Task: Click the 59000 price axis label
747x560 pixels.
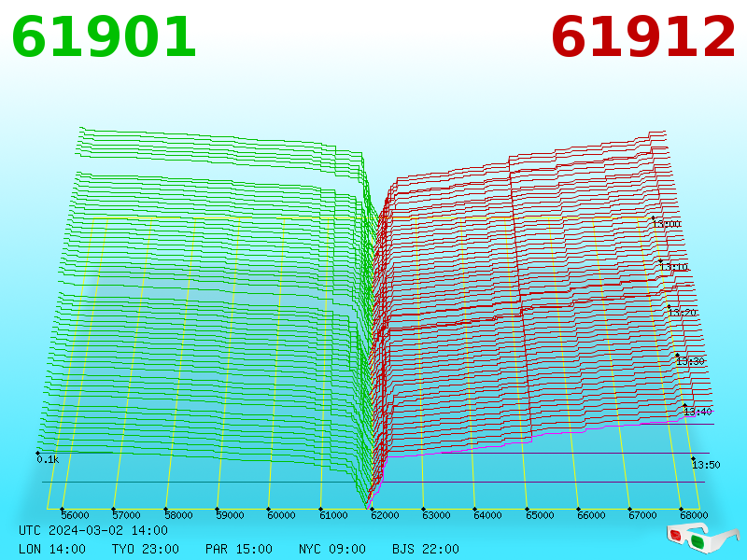Action: [230, 515]
